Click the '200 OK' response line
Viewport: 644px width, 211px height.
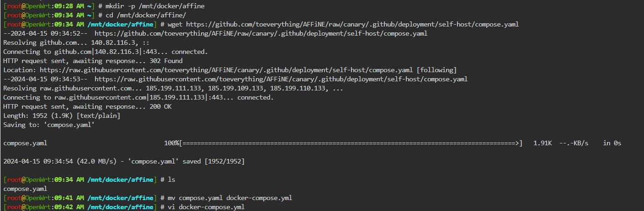coord(87,106)
